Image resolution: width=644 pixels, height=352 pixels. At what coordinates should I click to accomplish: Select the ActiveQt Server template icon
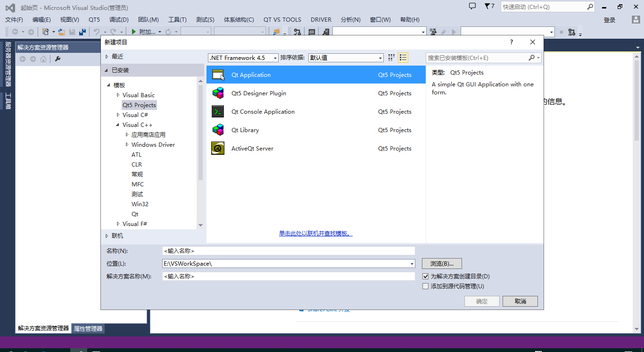pos(218,148)
